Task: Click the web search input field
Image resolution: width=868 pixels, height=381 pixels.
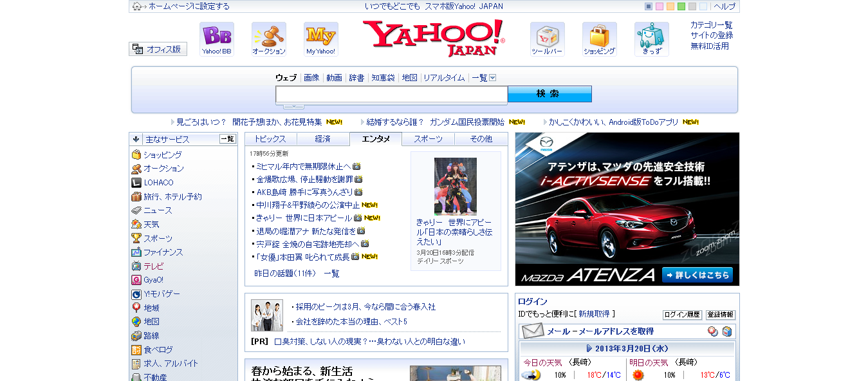Action: click(x=392, y=95)
